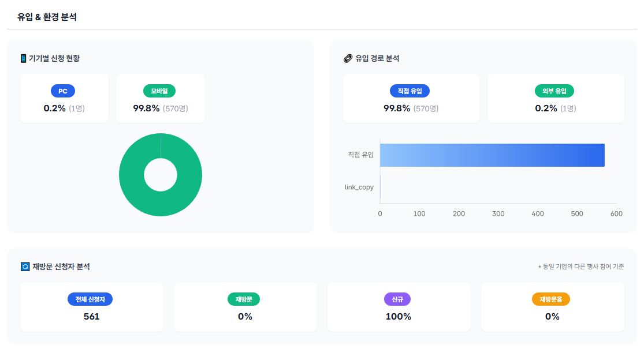Click the link_copy axis label
The height and width of the screenshot is (349, 644).
(x=359, y=187)
